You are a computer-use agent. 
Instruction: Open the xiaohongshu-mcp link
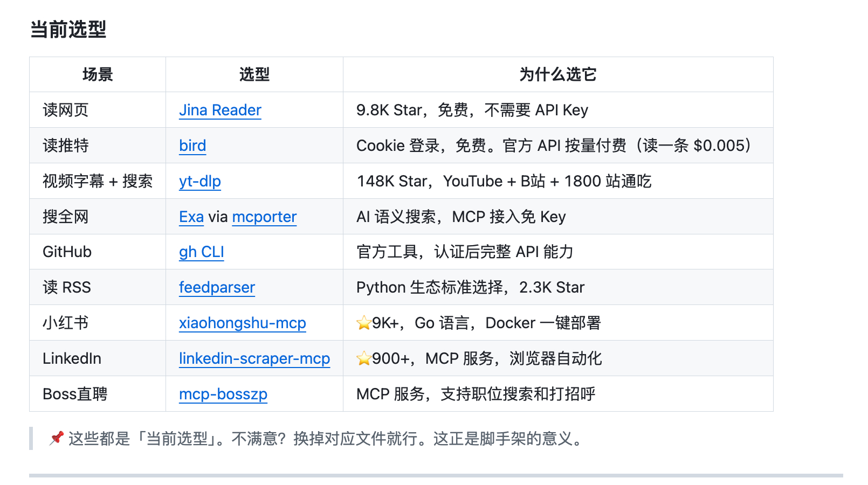(x=243, y=323)
